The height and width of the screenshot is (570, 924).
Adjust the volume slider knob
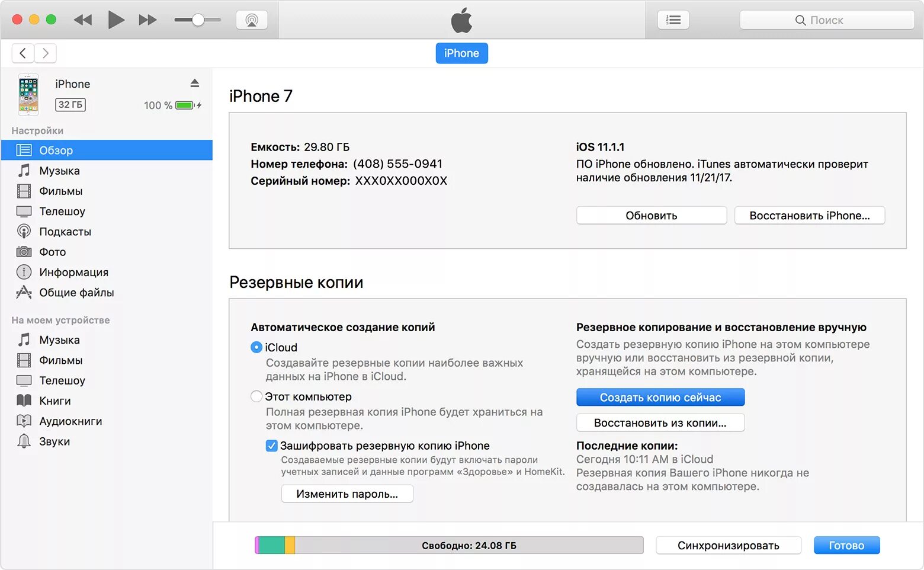click(x=198, y=20)
